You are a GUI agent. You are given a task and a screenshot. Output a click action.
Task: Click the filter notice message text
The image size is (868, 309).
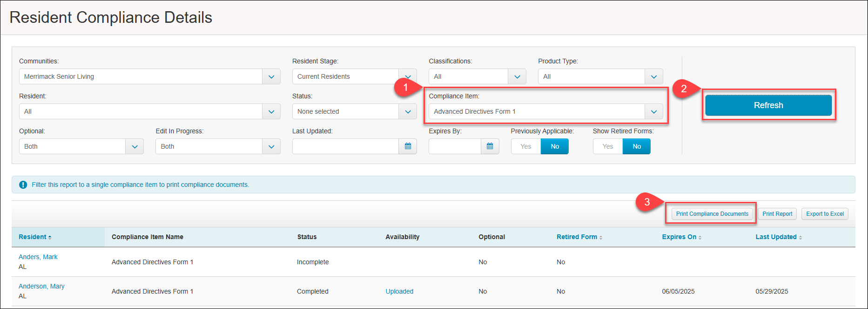(141, 185)
